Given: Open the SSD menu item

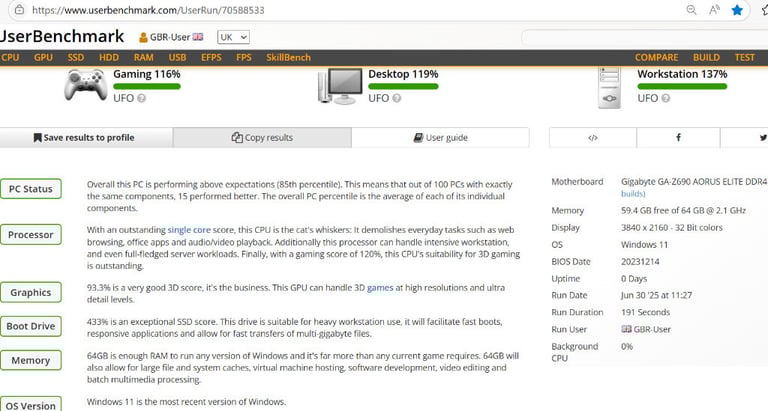Looking at the screenshot, I should tap(75, 57).
